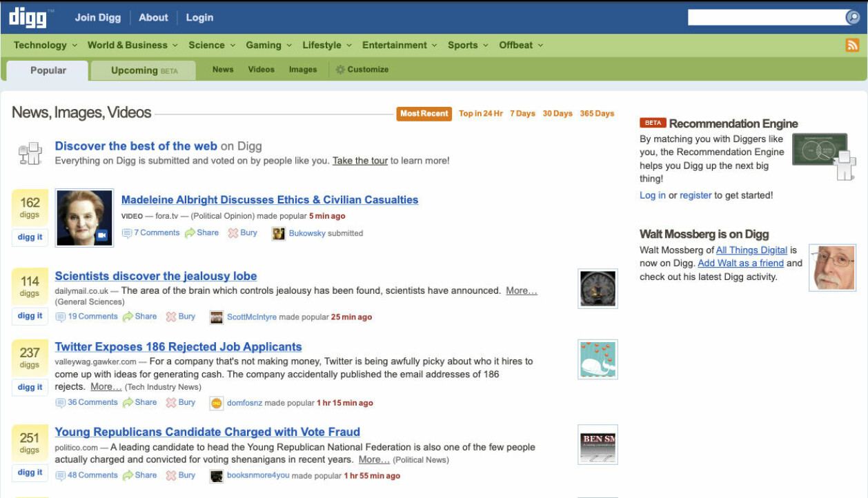Viewport: 868px width, 498px height.
Task: Open the Twitter whale thumbnail
Action: (598, 359)
